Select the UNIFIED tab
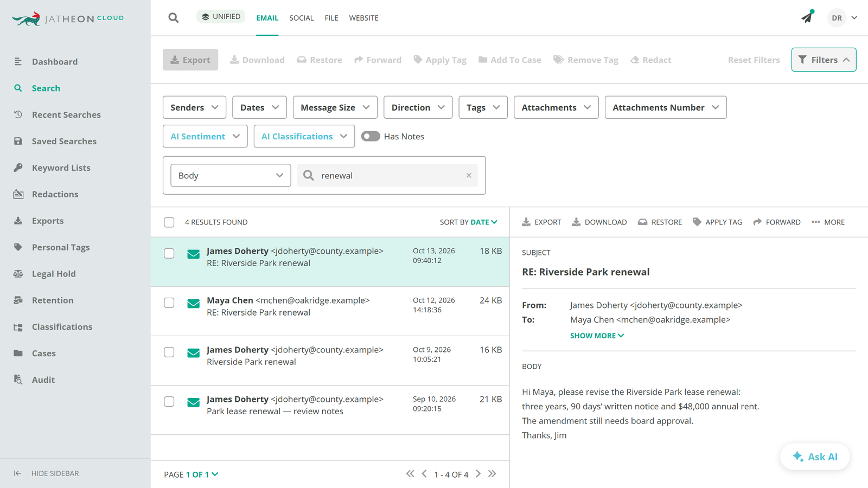The height and width of the screenshot is (488, 868). tap(221, 17)
